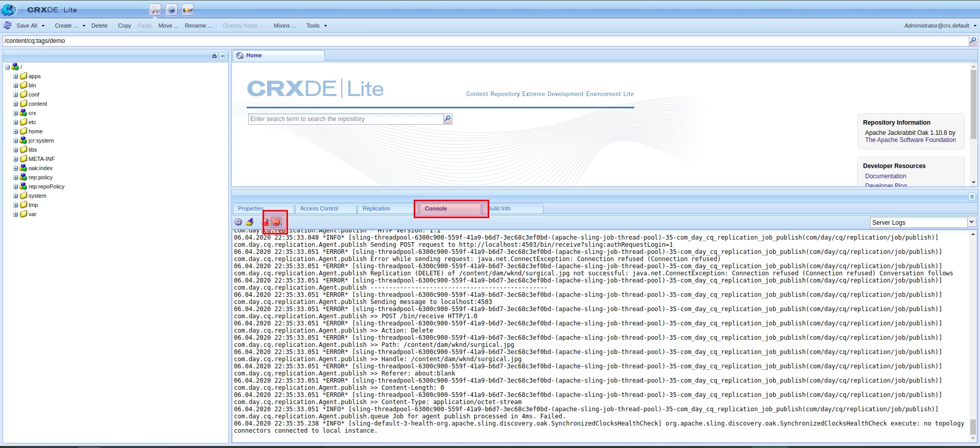980x448 pixels.
Task: Click the Copy toolbar button
Action: pyautogui.click(x=125, y=26)
